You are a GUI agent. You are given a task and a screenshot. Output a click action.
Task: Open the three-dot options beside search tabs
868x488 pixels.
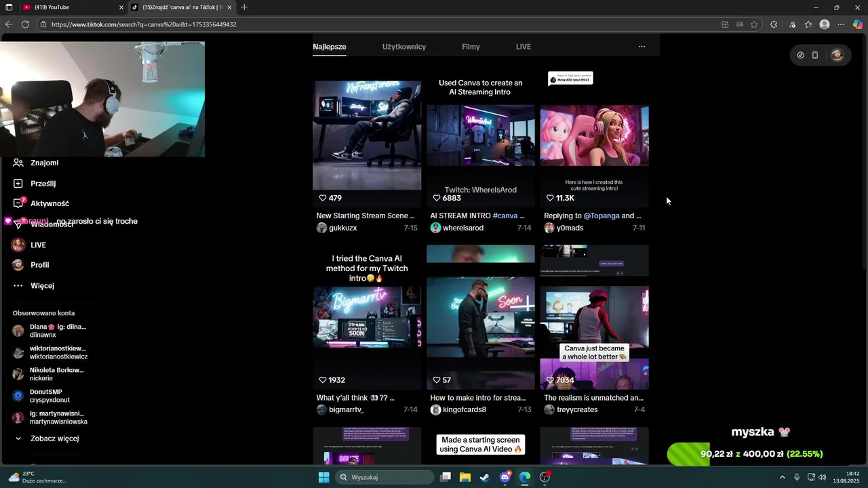642,47
